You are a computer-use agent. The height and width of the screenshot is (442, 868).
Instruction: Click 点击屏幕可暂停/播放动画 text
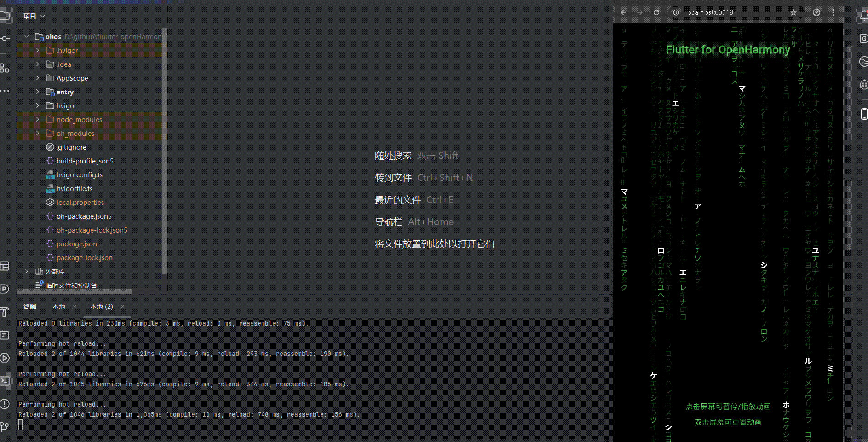[x=728, y=407]
